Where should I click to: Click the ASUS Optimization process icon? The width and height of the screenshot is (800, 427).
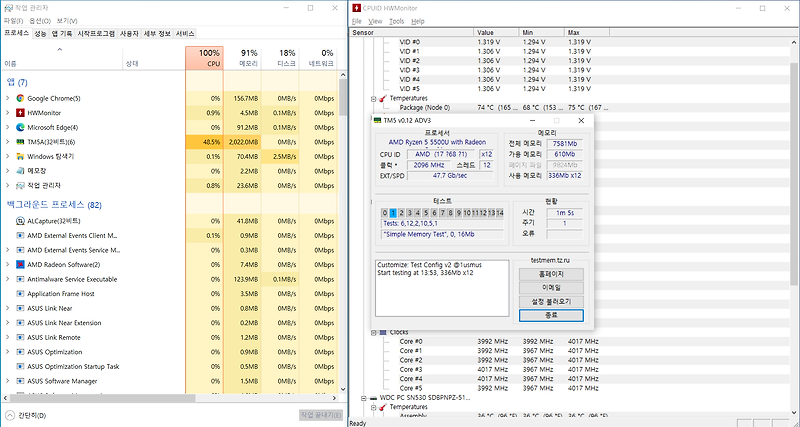(x=20, y=351)
